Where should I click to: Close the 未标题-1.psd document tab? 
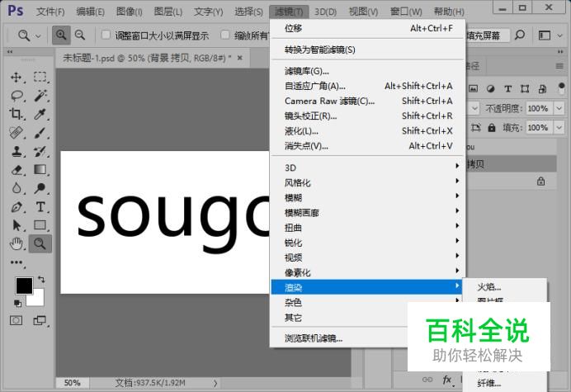point(239,58)
